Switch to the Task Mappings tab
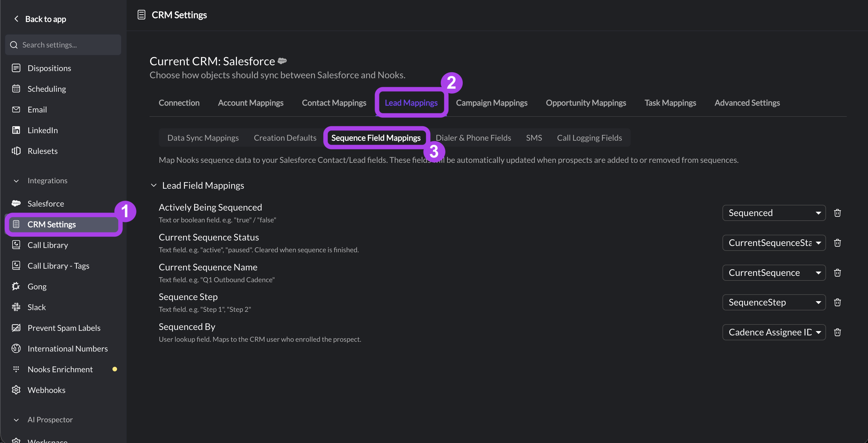Screen dimensions: 868x443 670,103
